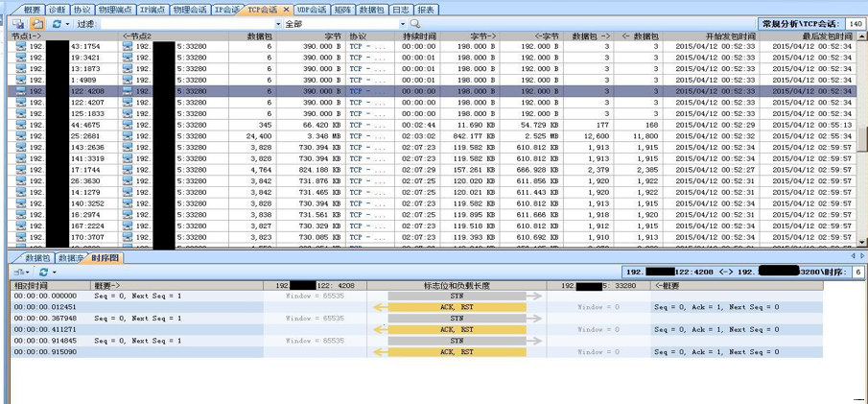This screenshot has width=868, height=404.
Task: Open the 数据包 tab in the lower panel
Action: tap(37, 258)
